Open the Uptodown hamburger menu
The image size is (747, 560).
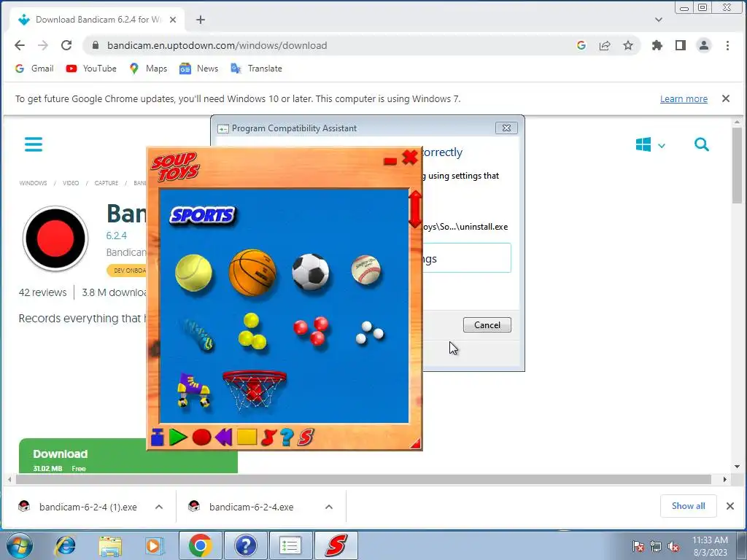[34, 144]
